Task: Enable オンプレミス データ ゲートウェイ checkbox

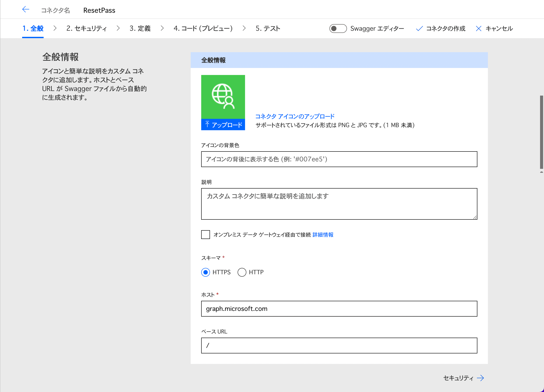Action: [206, 235]
